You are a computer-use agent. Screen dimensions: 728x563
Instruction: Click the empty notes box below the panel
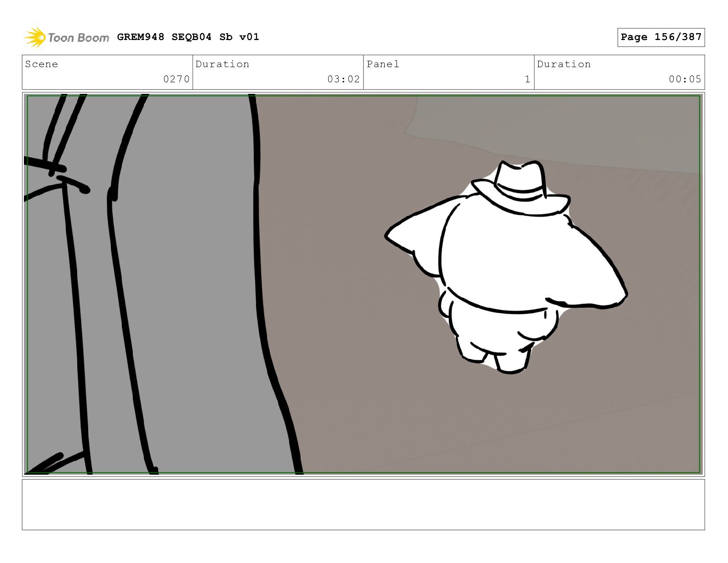tap(363, 505)
